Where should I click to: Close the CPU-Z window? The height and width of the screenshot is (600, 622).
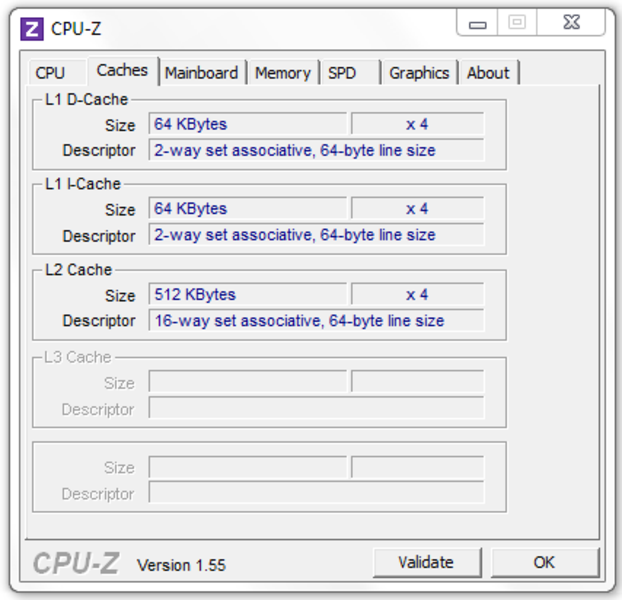coord(571,23)
